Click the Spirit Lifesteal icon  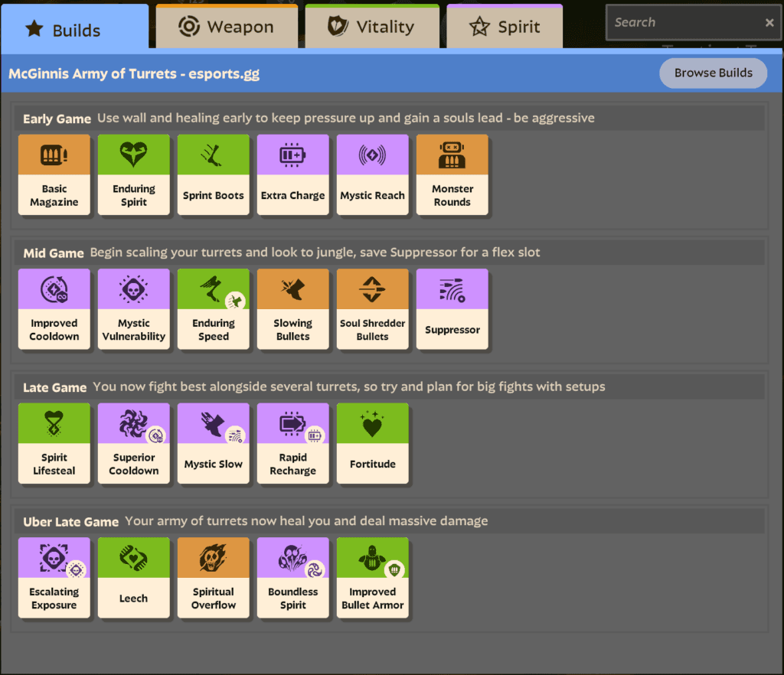tap(54, 423)
